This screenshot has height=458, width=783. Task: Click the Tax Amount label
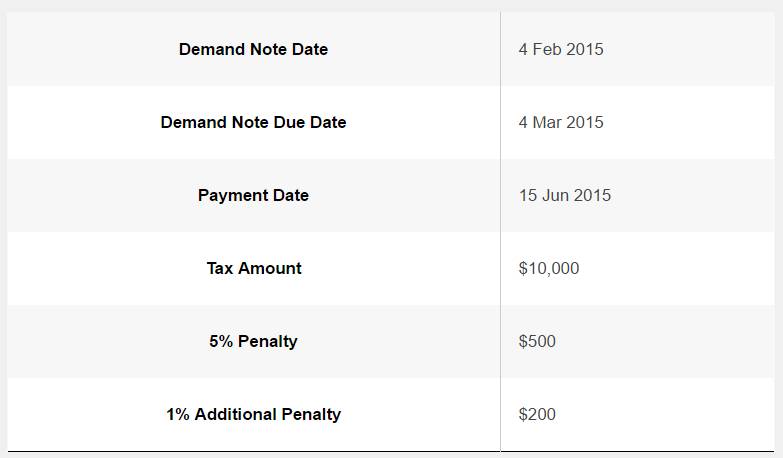[253, 268]
